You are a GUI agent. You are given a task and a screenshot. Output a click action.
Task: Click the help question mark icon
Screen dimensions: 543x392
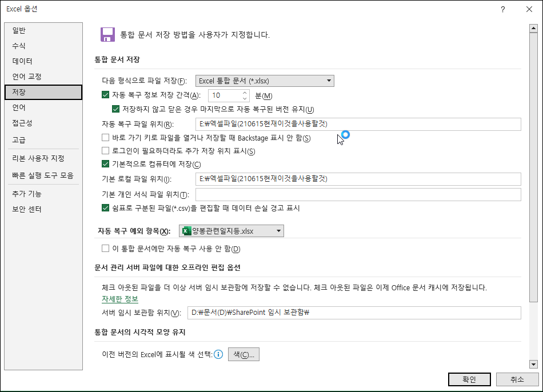[503, 9]
